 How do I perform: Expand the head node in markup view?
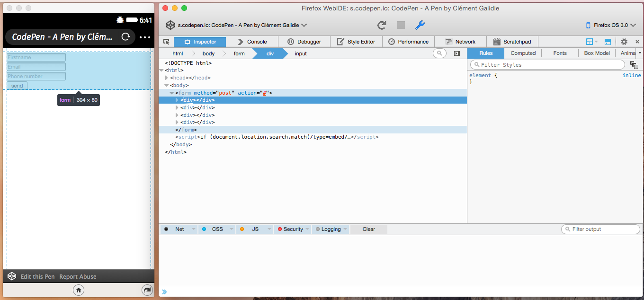coord(167,78)
